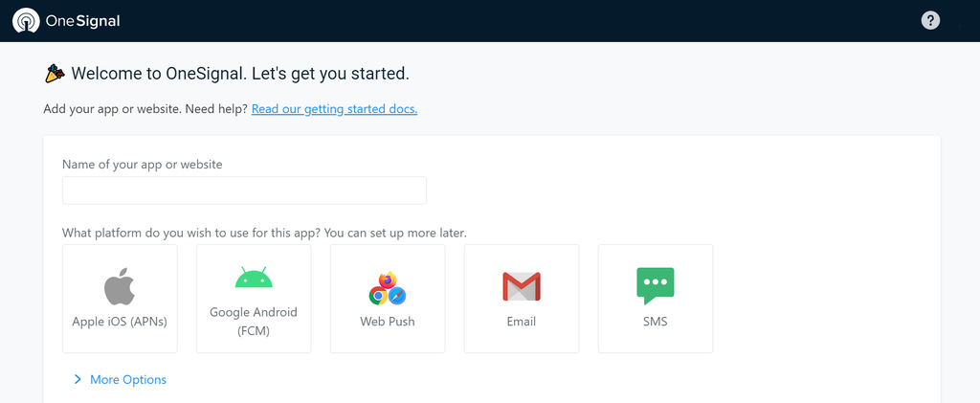Screen dimensions: 980x403
Task: Click the OneSignal logo icon
Action: point(26,21)
